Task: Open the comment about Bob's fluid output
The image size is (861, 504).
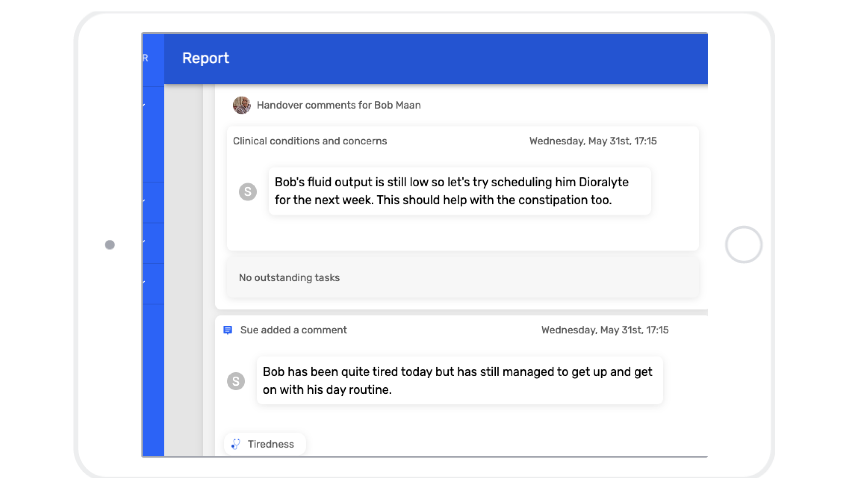Action: click(x=459, y=191)
